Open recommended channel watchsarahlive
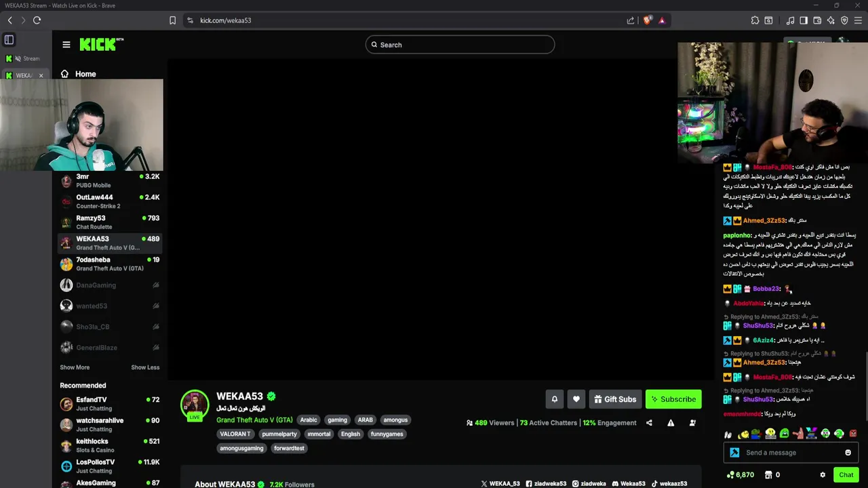Screen dimensions: 868x488 (x=111, y=425)
